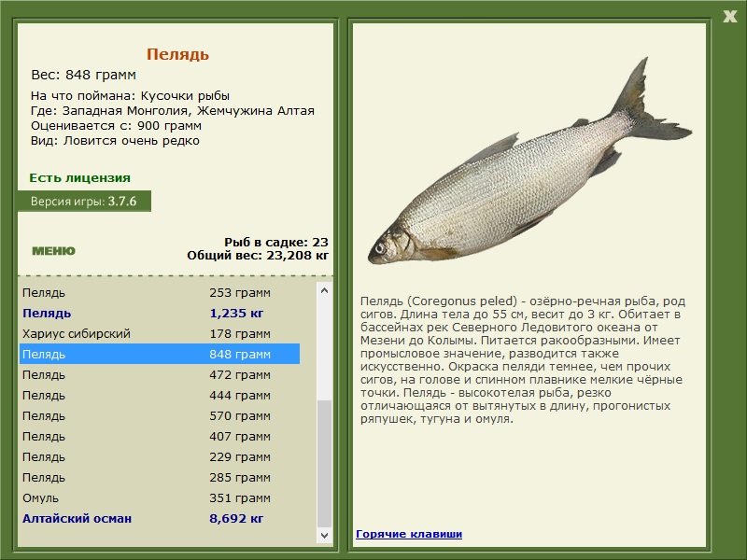Click the Рыб в садке: 23 text
The width and height of the screenshot is (747, 560).
click(x=276, y=242)
